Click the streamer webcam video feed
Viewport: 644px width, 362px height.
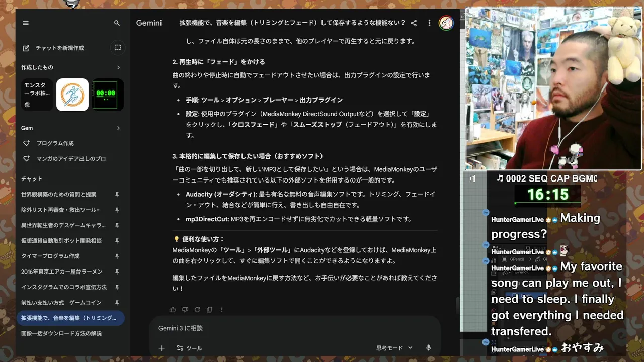pyautogui.click(x=553, y=89)
